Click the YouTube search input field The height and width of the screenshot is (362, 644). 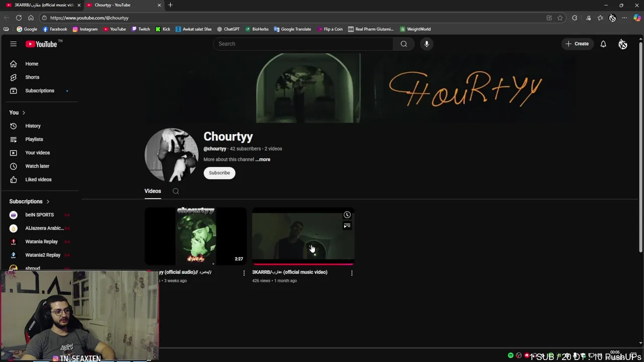click(x=303, y=44)
